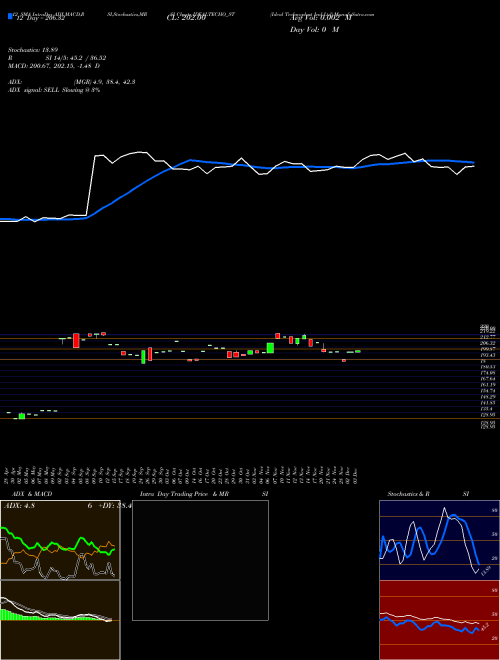
Task: Click the 'Avg Vol: 0.002 M' label
Action: (321, 18)
